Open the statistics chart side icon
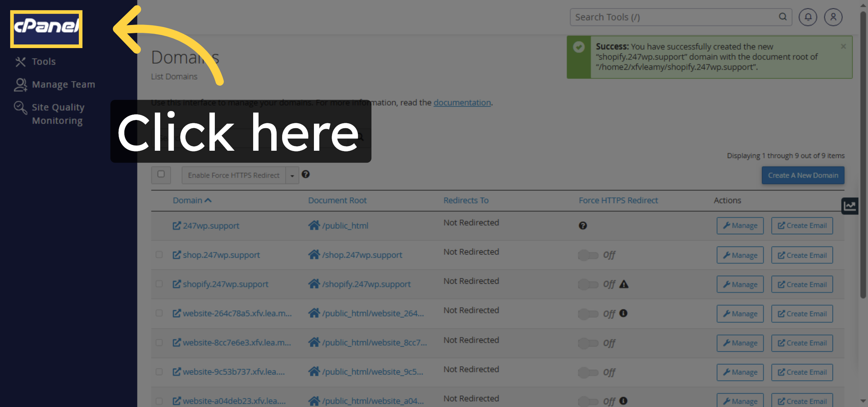The height and width of the screenshot is (407, 868). 850,206
